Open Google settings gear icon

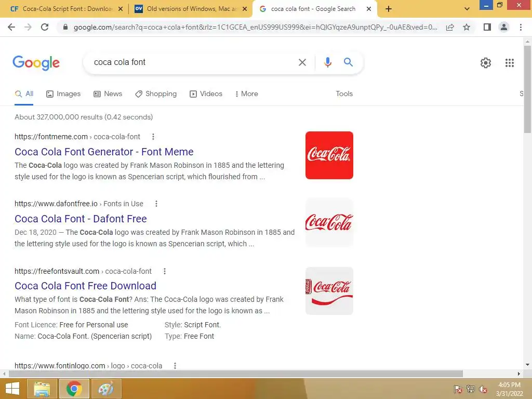click(x=486, y=63)
